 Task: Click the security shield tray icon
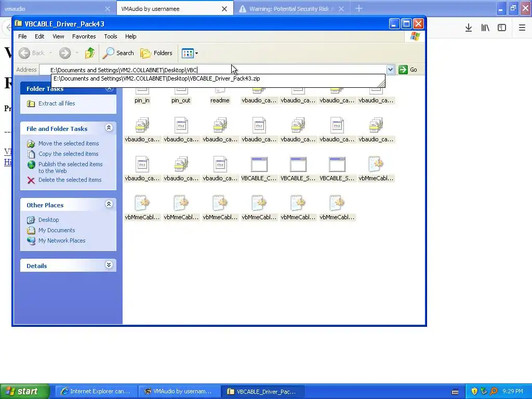474,392
